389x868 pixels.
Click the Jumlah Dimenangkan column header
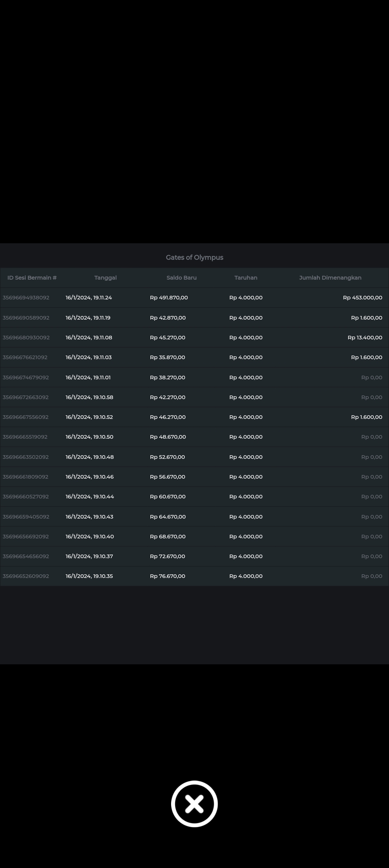[x=330, y=277]
